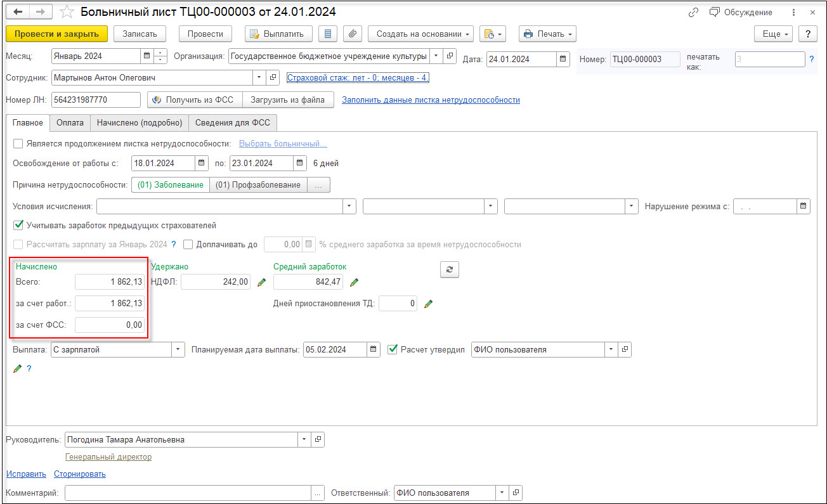Open Создать на основании dropdown

(x=421, y=34)
